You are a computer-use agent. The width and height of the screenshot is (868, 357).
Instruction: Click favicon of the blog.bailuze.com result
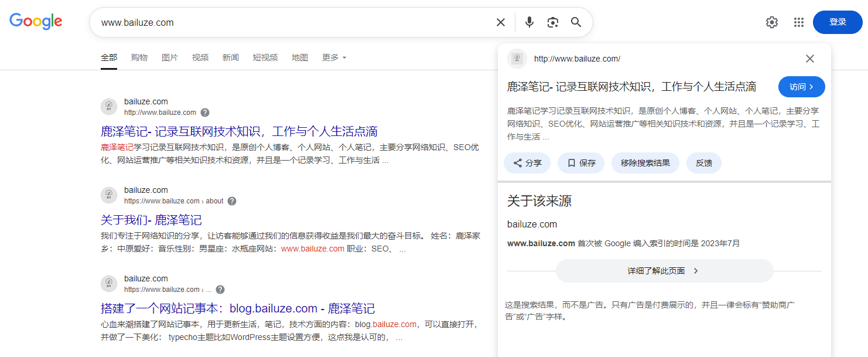(x=109, y=284)
